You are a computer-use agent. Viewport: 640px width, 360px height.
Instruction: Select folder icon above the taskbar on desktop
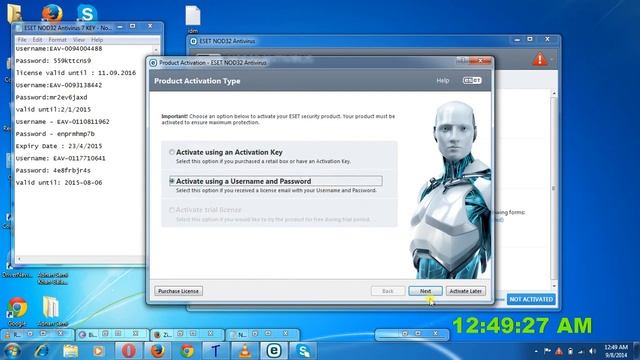click(52, 311)
